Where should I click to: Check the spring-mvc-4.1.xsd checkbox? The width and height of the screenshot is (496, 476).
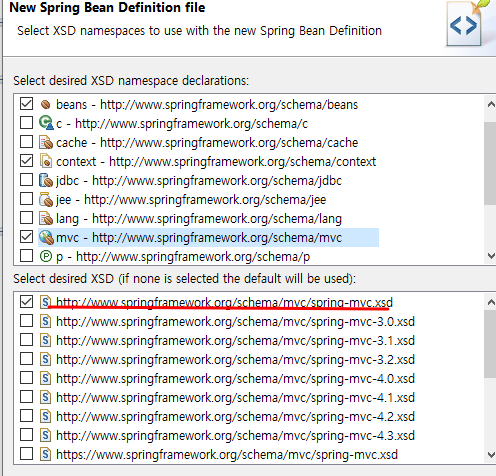pyautogui.click(x=26, y=397)
